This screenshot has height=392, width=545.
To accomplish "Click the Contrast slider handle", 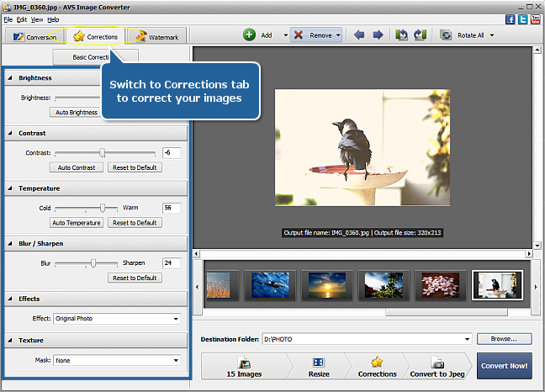I will click(x=103, y=152).
